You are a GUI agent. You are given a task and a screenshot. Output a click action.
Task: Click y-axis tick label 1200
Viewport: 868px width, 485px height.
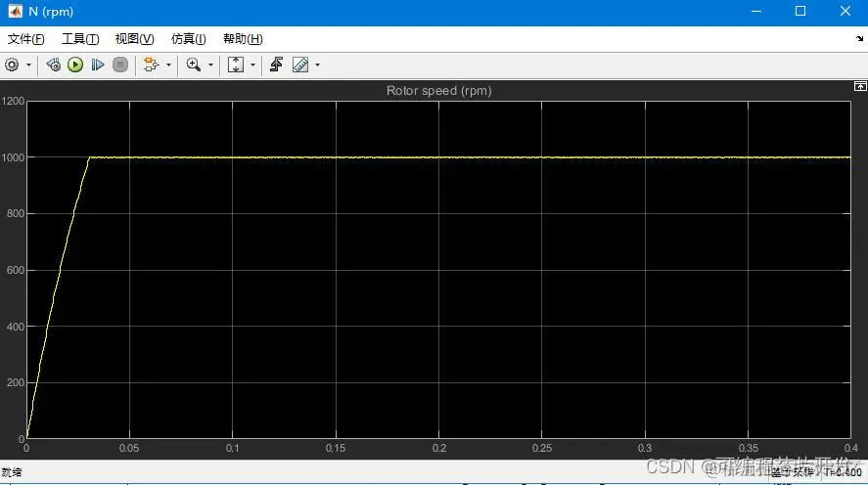13,101
